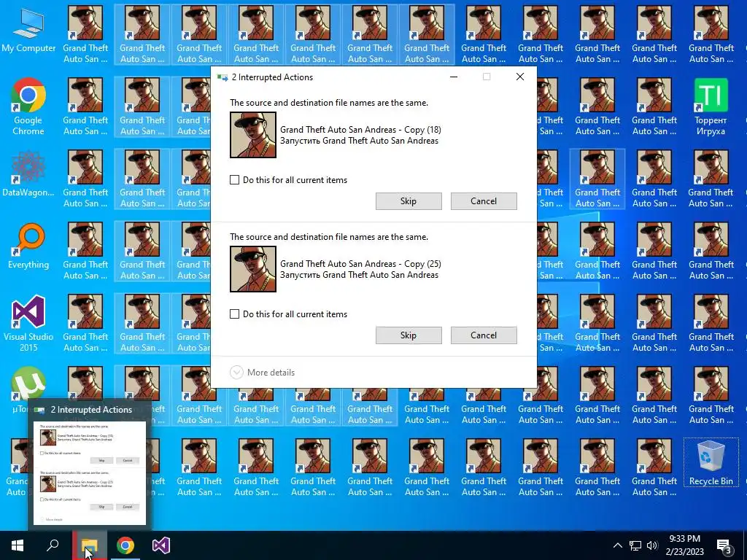Cancel the Copy (25) file action
The height and width of the screenshot is (560, 747).
pyautogui.click(x=484, y=335)
